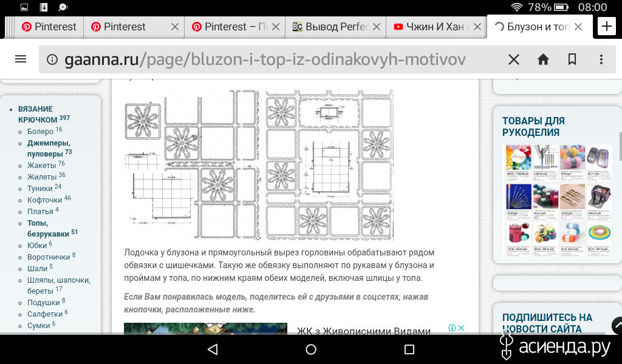622x364 pixels.
Task: Open the Товары для рукоделия product grid
Action: pos(558,201)
